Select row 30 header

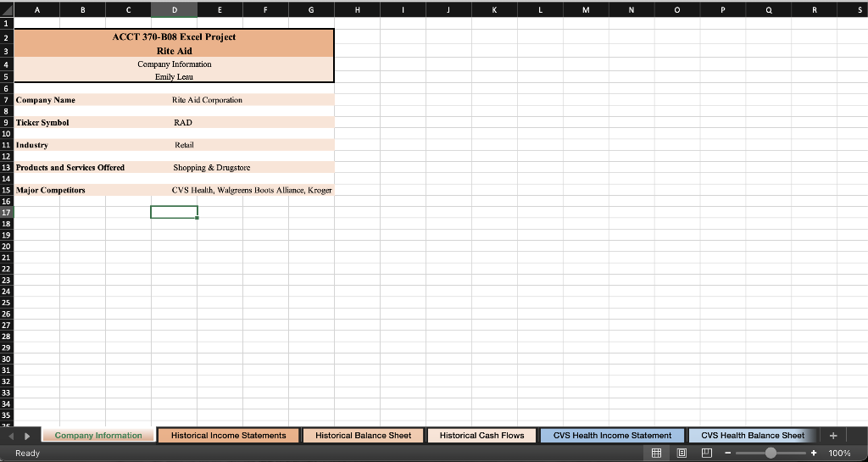pos(7,359)
